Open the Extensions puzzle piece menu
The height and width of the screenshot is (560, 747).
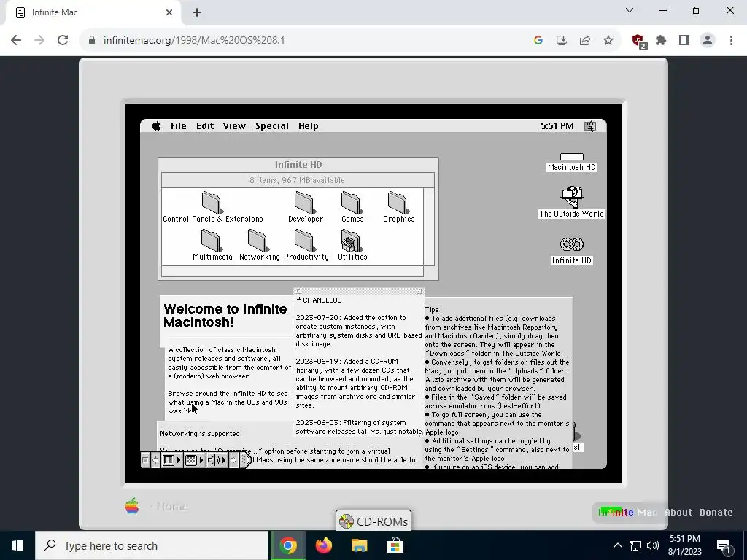661,41
